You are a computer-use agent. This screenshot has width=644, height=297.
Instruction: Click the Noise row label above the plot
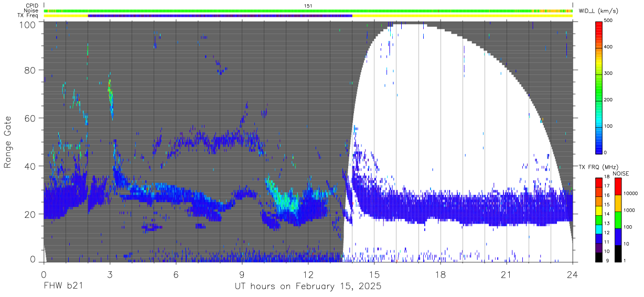32,10
